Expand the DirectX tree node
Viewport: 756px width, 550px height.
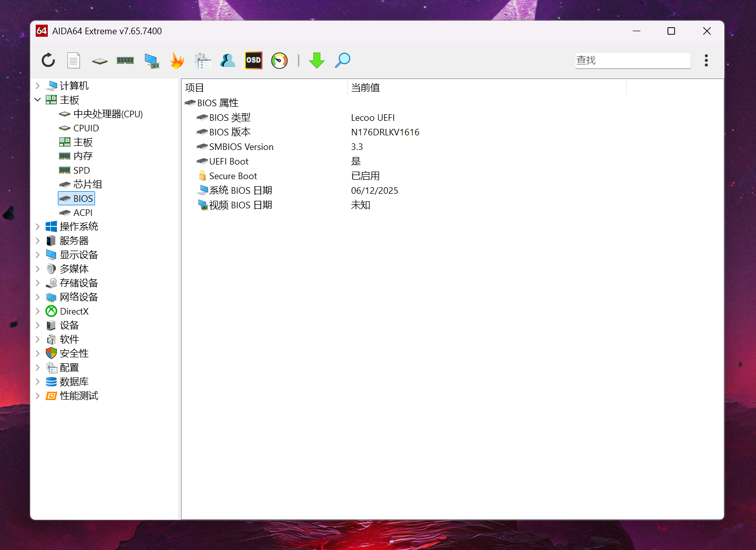coord(38,311)
